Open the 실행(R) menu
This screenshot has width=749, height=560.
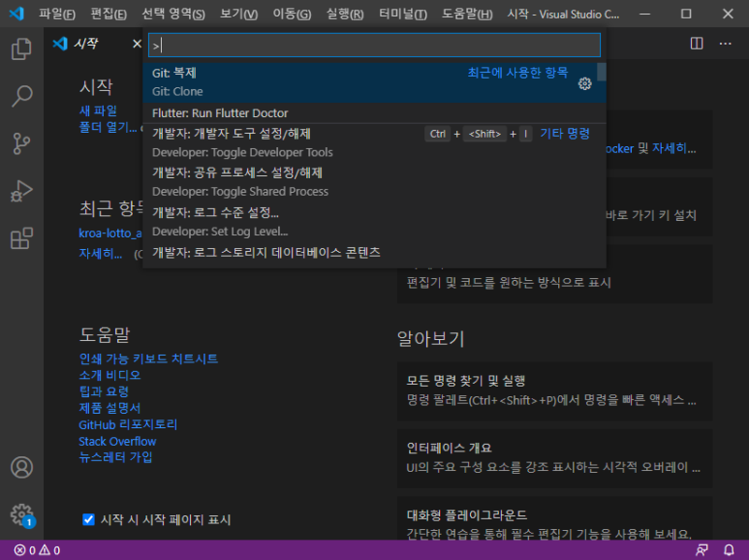coord(345,14)
